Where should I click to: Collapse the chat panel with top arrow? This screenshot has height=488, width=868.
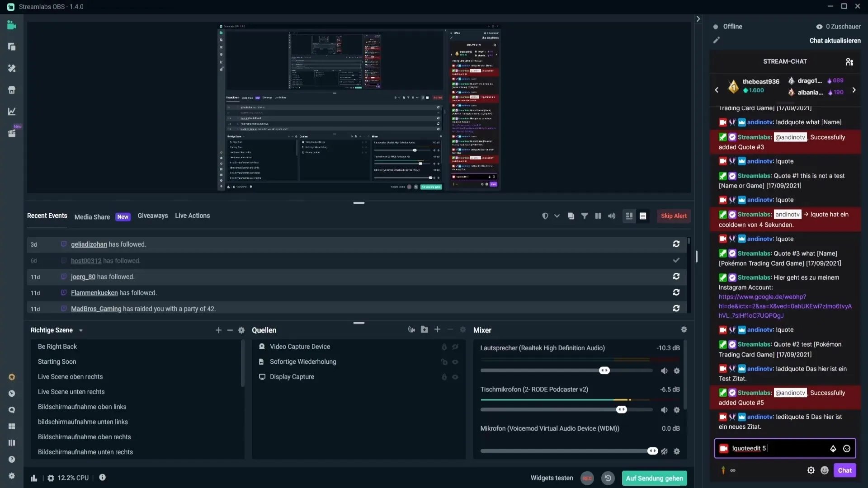(x=698, y=19)
